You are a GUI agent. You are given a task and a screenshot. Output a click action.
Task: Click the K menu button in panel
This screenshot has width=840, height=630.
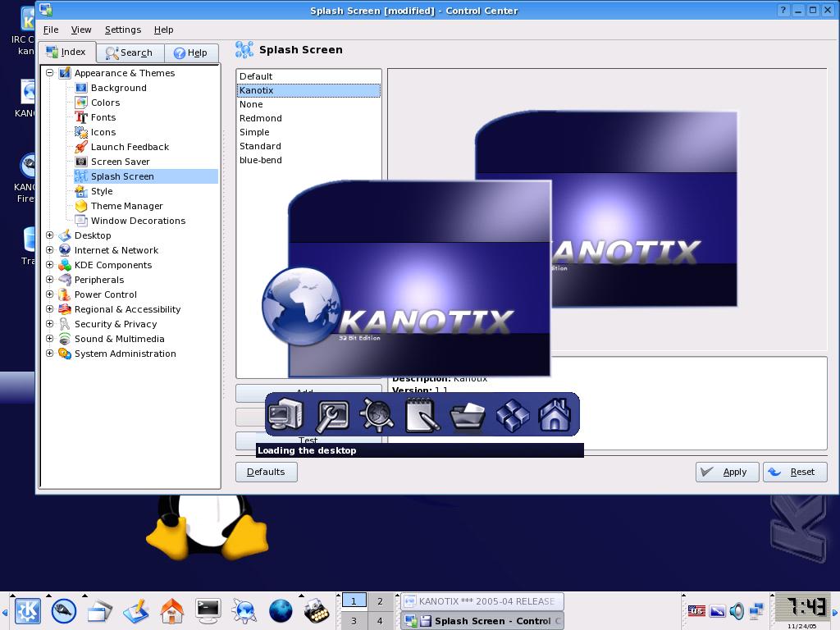27,610
